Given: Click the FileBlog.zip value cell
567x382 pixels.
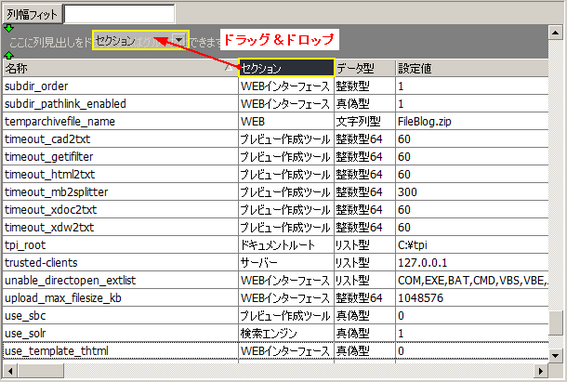Looking at the screenshot, I should (472, 122).
